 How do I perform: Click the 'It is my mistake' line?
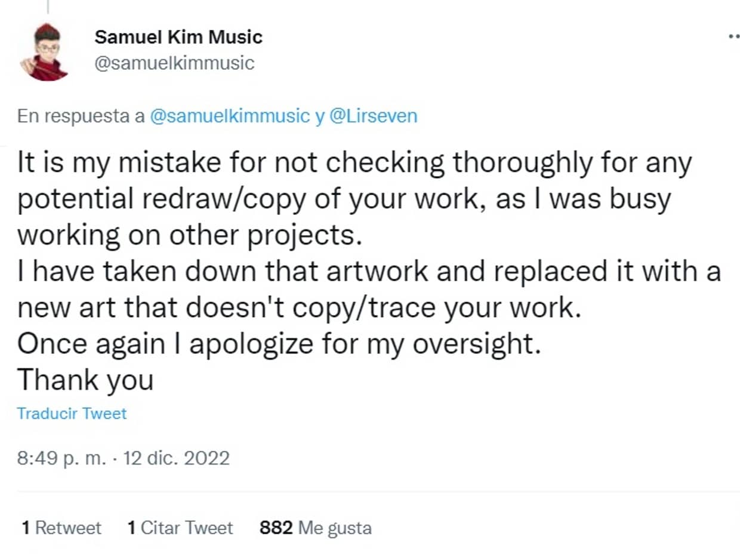(354, 163)
